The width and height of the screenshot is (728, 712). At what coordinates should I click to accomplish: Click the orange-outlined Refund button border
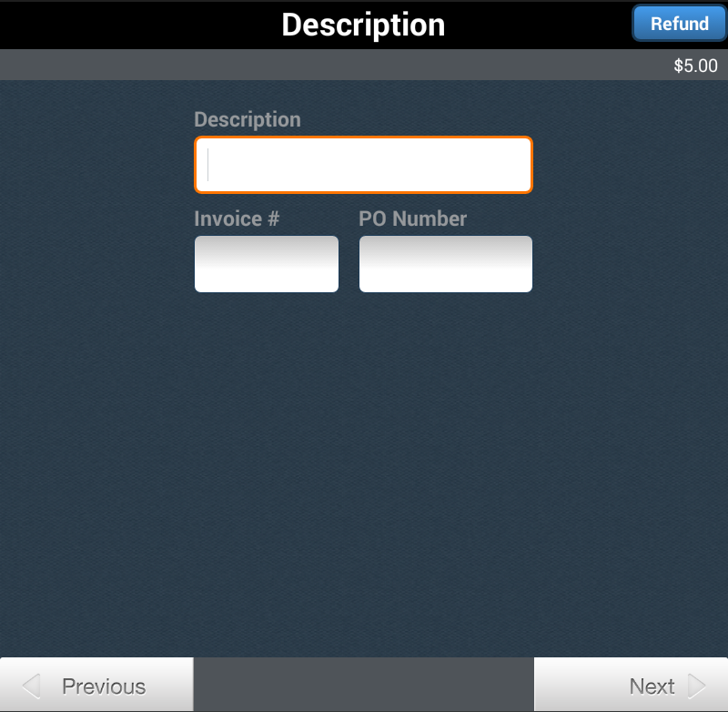click(x=679, y=24)
